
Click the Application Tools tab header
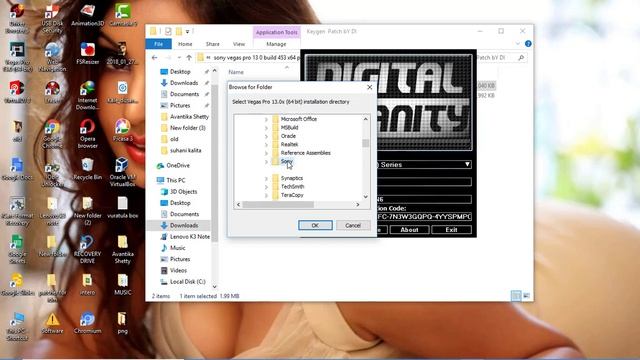click(x=276, y=32)
